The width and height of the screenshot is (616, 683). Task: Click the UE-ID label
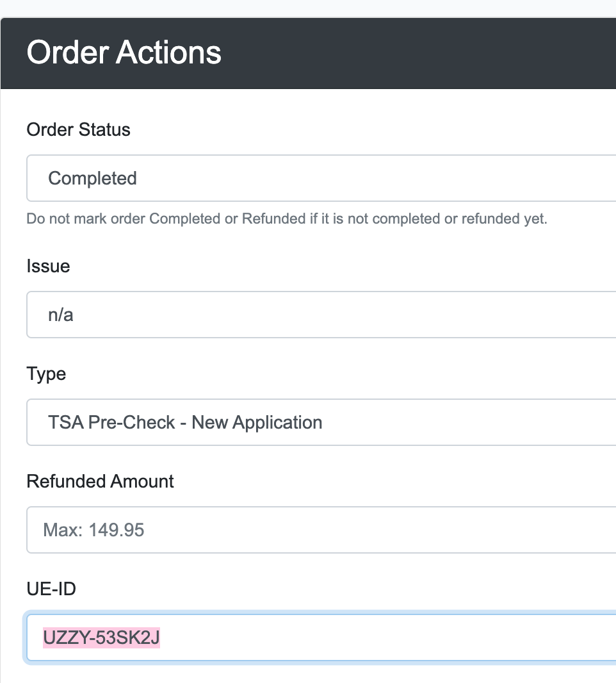click(x=51, y=589)
